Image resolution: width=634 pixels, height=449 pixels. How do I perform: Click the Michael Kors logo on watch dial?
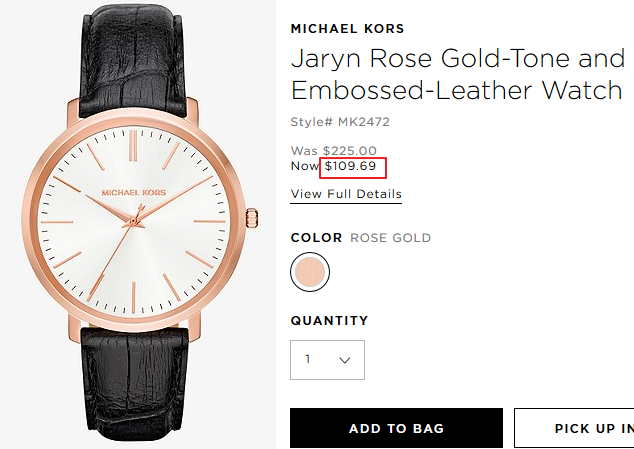click(134, 193)
